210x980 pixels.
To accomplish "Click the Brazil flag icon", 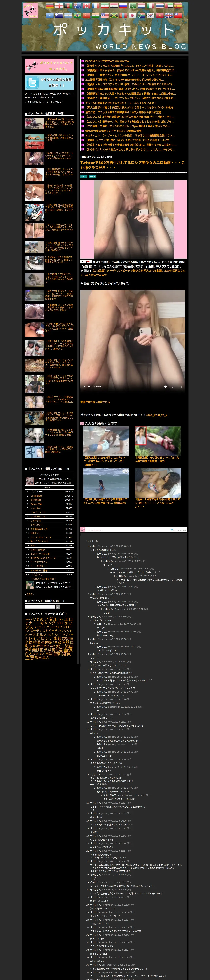I will (x=77, y=15).
